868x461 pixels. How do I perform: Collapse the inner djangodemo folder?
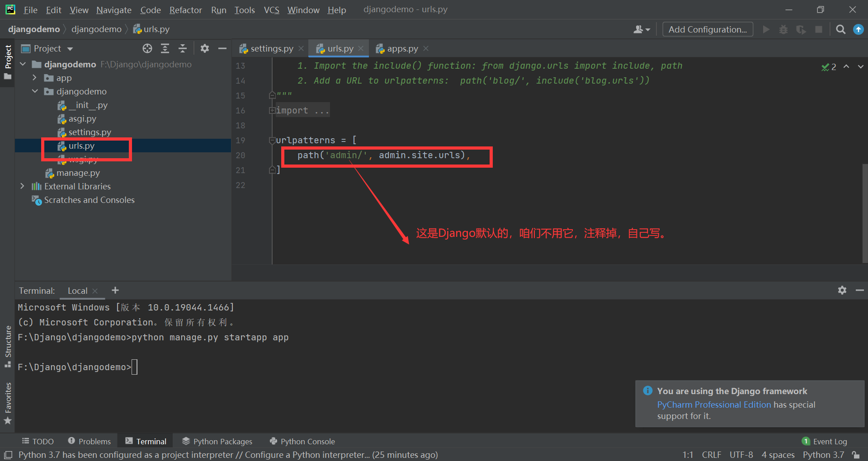[x=35, y=91]
